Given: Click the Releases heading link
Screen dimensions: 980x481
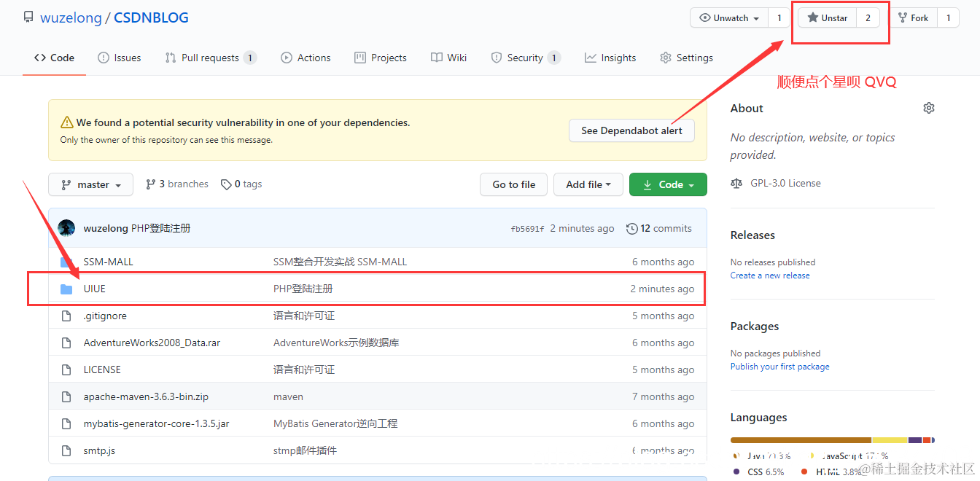Looking at the screenshot, I should coord(752,235).
